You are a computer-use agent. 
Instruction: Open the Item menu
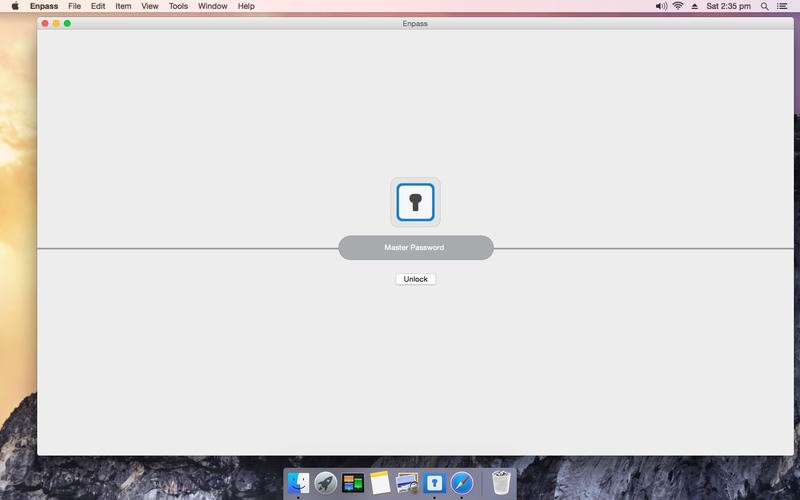tap(123, 6)
